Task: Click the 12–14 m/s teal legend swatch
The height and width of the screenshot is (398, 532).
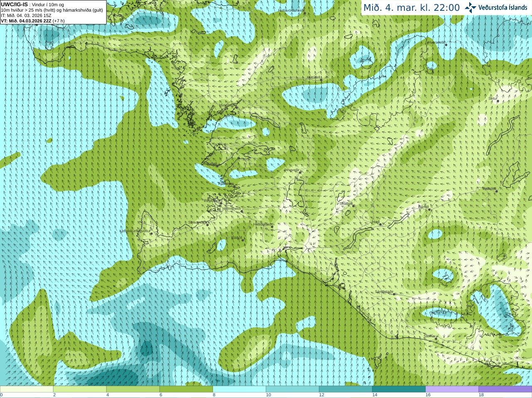Action: 346,389
